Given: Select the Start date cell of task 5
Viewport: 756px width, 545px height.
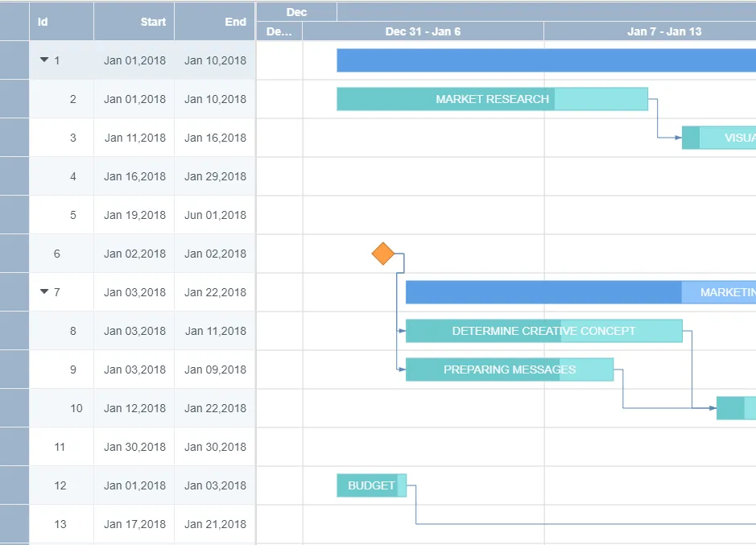Looking at the screenshot, I should point(134,215).
